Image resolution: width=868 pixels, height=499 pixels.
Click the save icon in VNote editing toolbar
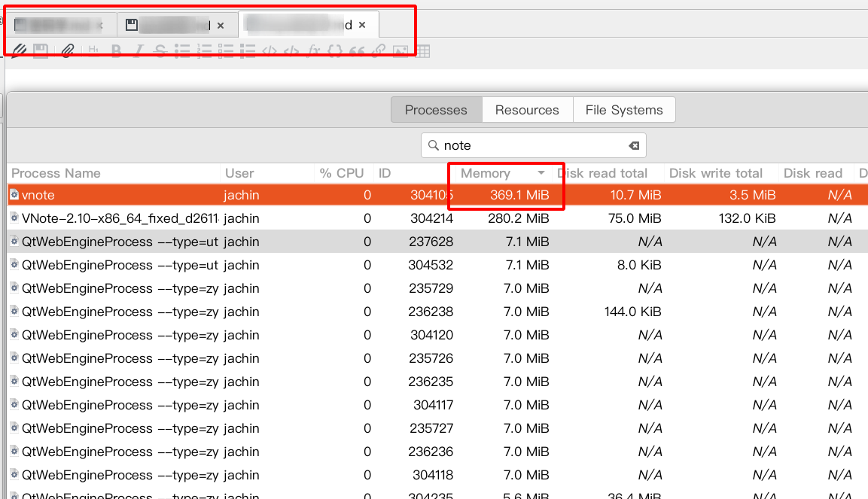(41, 51)
